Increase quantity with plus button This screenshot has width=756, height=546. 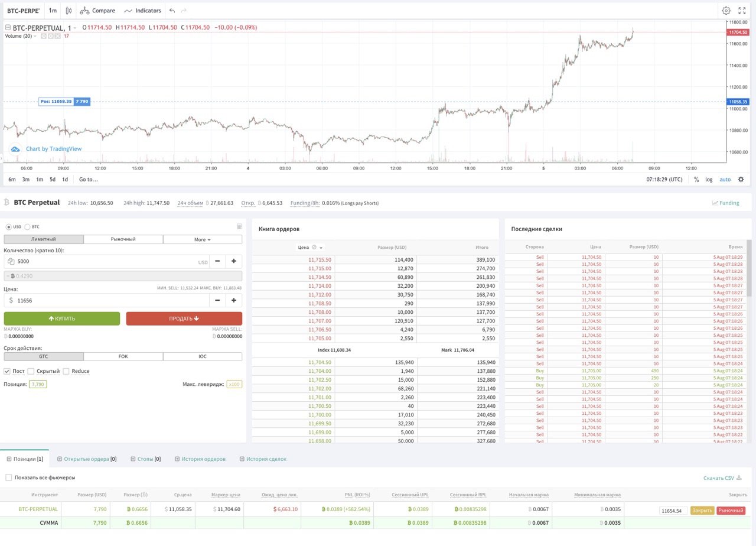pyautogui.click(x=234, y=261)
